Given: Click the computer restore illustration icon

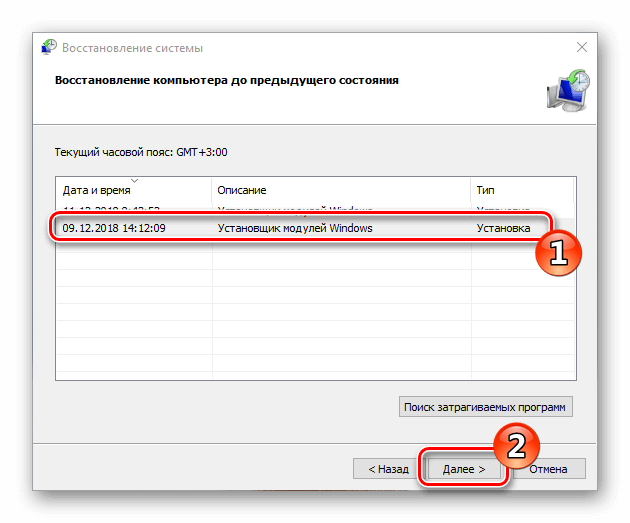Looking at the screenshot, I should (x=568, y=90).
